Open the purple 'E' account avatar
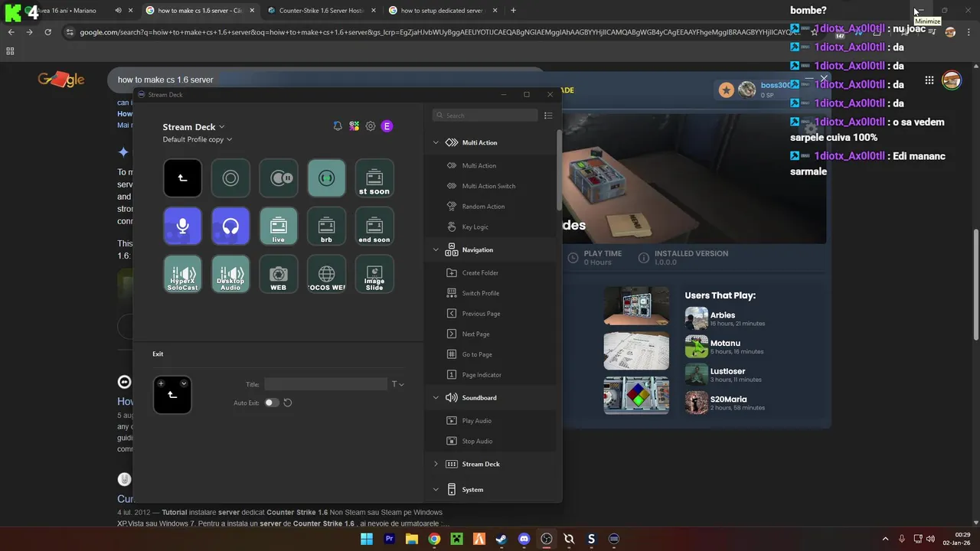The height and width of the screenshot is (551, 980). pos(387,126)
